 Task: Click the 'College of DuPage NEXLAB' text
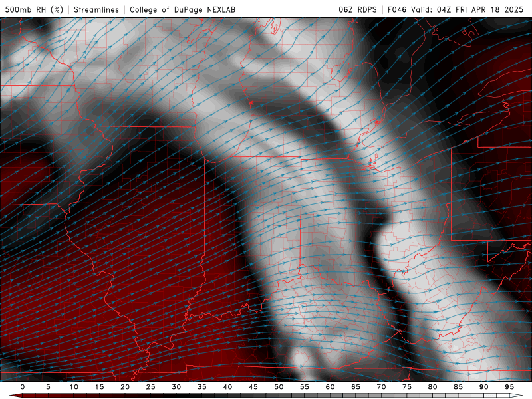point(182,9)
